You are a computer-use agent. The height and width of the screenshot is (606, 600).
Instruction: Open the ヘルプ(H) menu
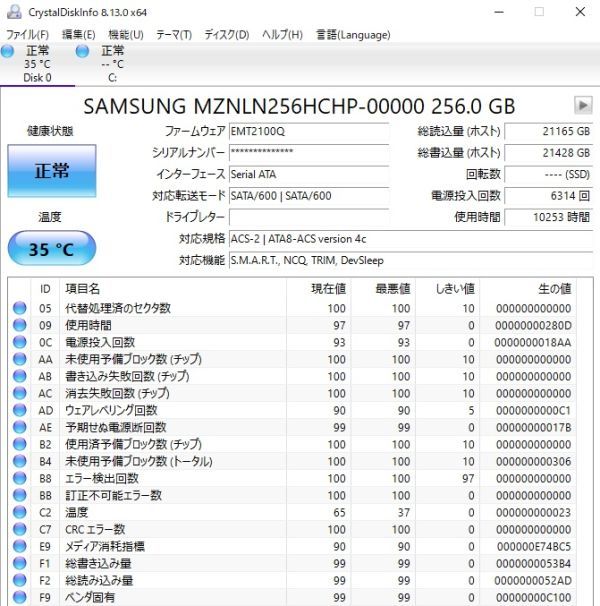(282, 35)
